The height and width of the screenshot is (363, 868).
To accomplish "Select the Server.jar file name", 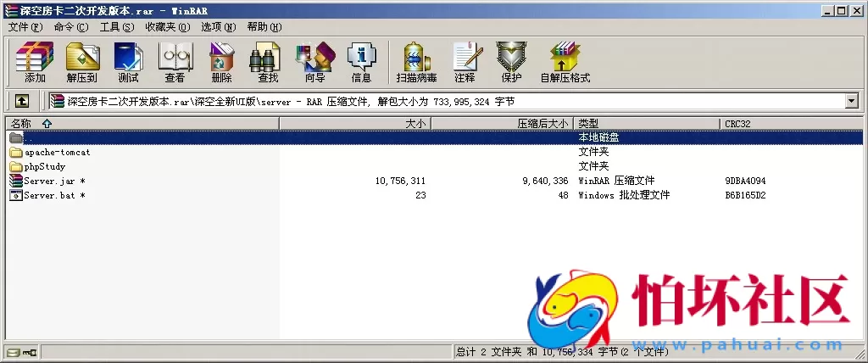I will tap(54, 181).
